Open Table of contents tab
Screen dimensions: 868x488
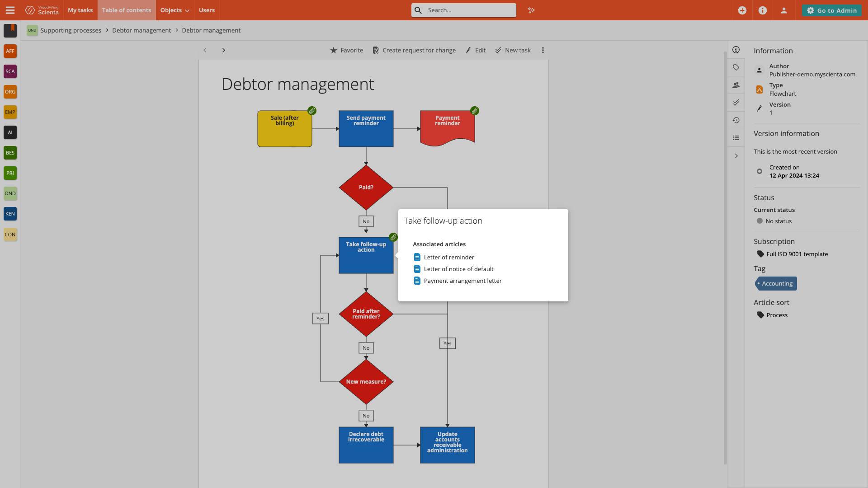pyautogui.click(x=127, y=10)
